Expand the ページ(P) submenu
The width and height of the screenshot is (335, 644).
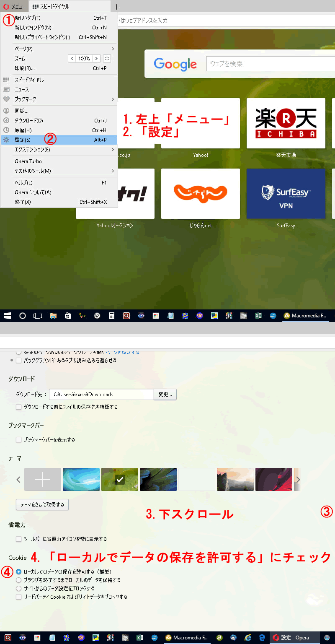coord(59,49)
